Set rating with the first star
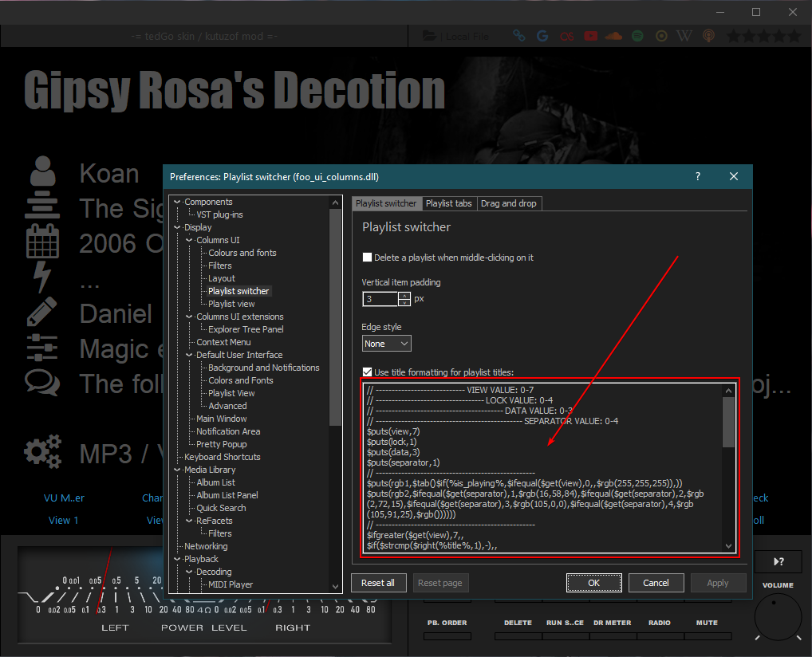Screen dimensions: 812x657 click(x=733, y=36)
